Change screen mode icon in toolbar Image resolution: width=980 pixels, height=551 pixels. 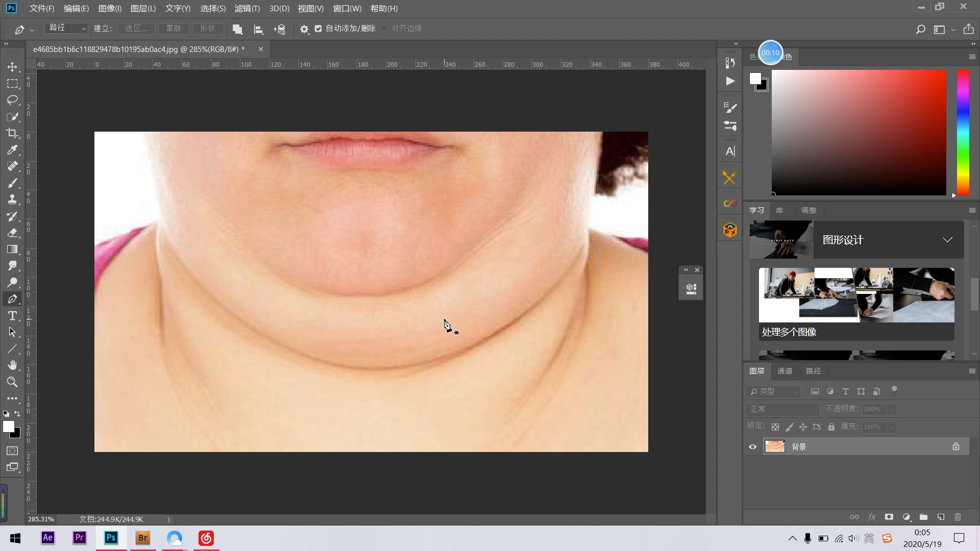click(13, 467)
